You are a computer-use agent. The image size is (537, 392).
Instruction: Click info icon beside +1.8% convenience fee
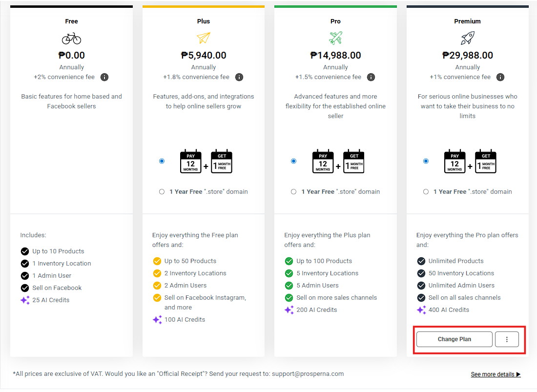[239, 77]
